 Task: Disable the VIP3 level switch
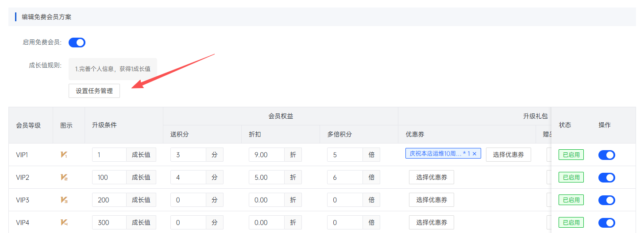(x=607, y=200)
